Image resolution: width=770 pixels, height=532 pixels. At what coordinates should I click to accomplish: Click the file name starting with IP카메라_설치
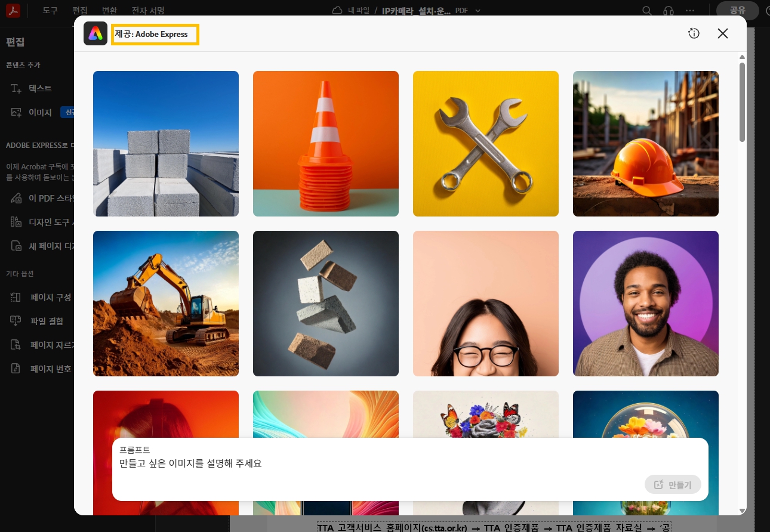pos(416,10)
